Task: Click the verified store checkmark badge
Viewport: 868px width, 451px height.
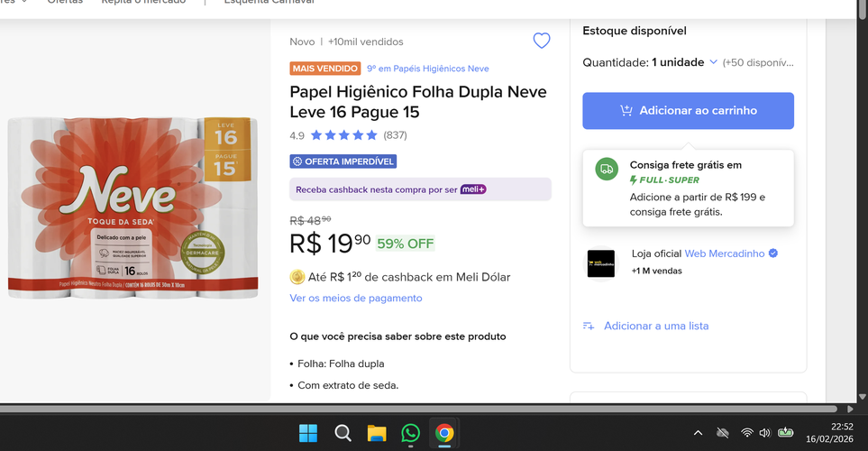Action: (773, 253)
